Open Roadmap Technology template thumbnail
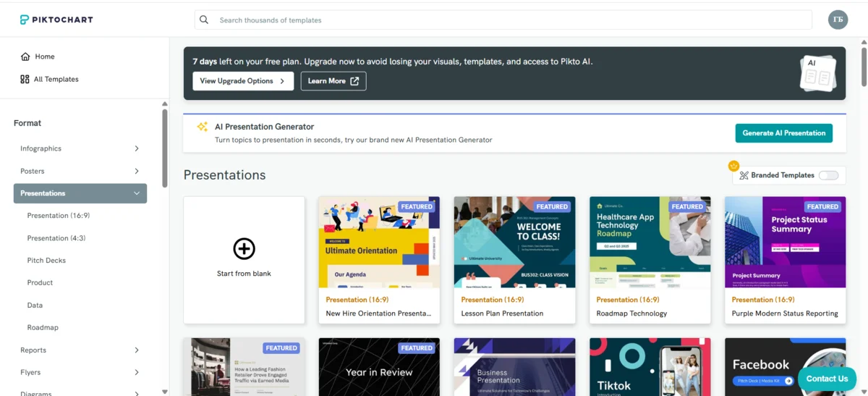868x396 pixels. click(650, 243)
